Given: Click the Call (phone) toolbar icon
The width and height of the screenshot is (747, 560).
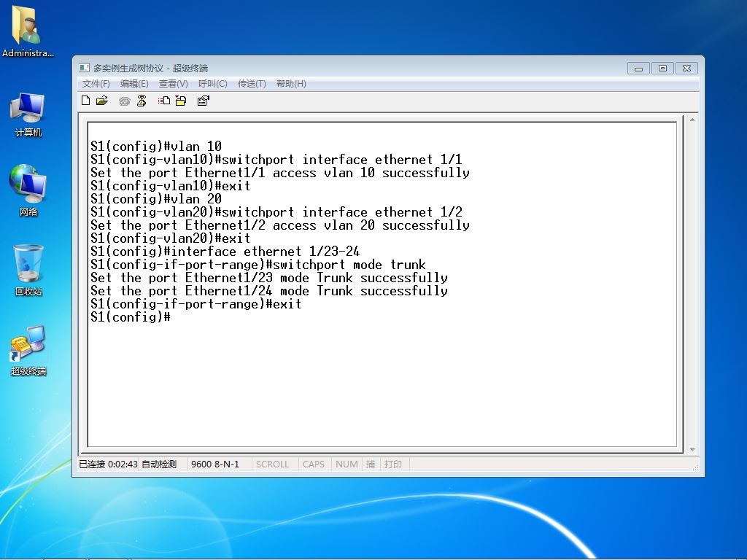Looking at the screenshot, I should click(124, 101).
